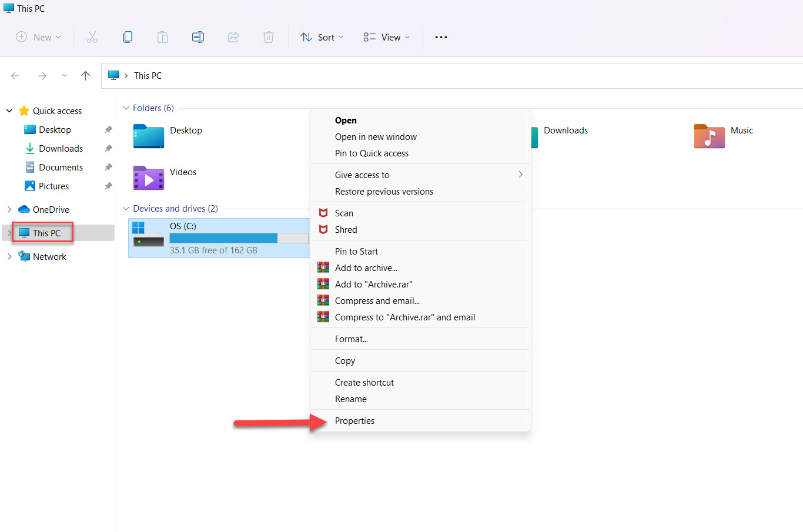
Task: Click the Delete trash icon
Action: tap(269, 37)
